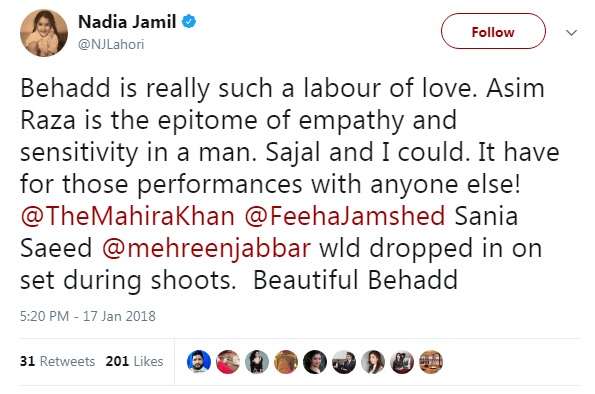View the 31 Retweets list
Screen dimensions: 595x394
point(57,361)
